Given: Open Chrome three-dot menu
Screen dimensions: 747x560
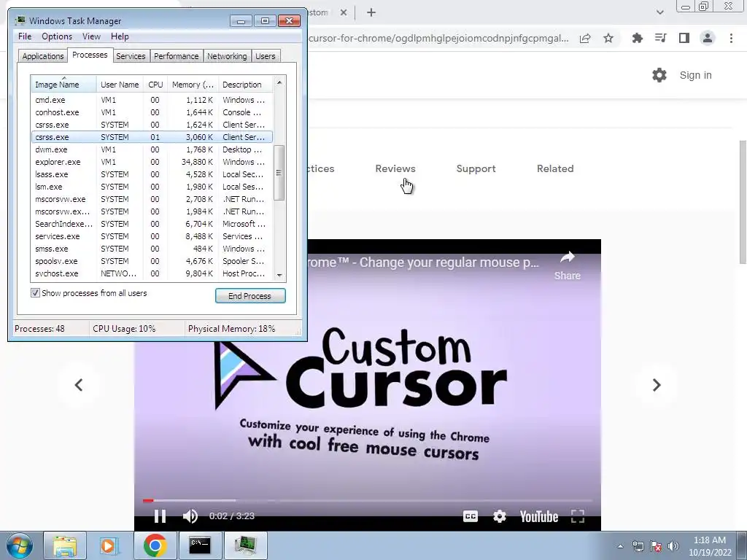Looking at the screenshot, I should (x=731, y=38).
